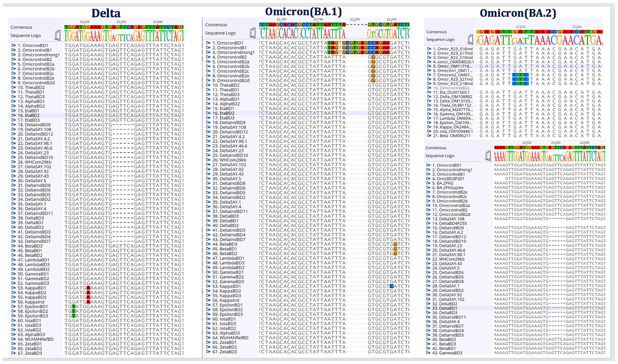This screenshot has width=618, height=364.
Task: Click the sequence icon beside AlphaBD1 in Omicron(BA.1) panel
Action: coord(208,99)
